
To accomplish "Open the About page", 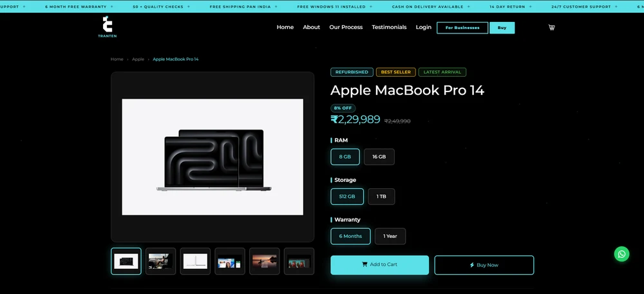I will (x=311, y=27).
